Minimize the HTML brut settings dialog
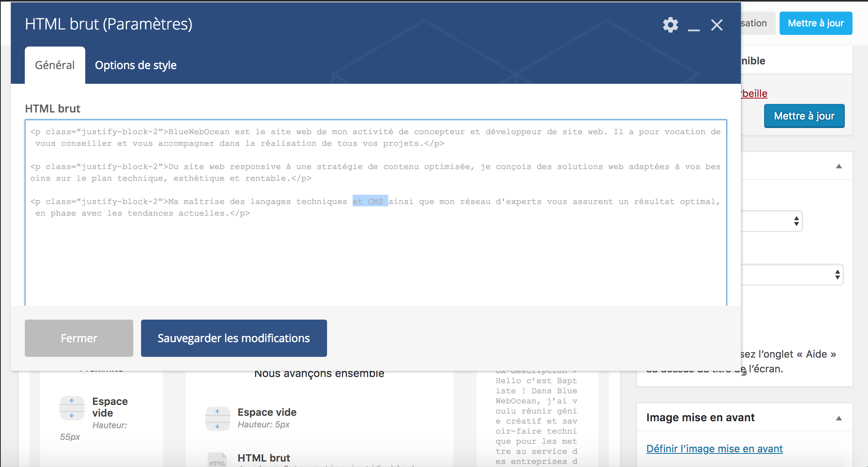The height and width of the screenshot is (467, 868). click(694, 26)
